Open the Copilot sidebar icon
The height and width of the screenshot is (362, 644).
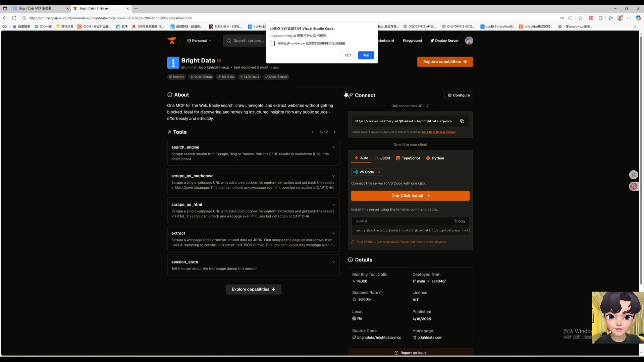(x=638, y=18)
